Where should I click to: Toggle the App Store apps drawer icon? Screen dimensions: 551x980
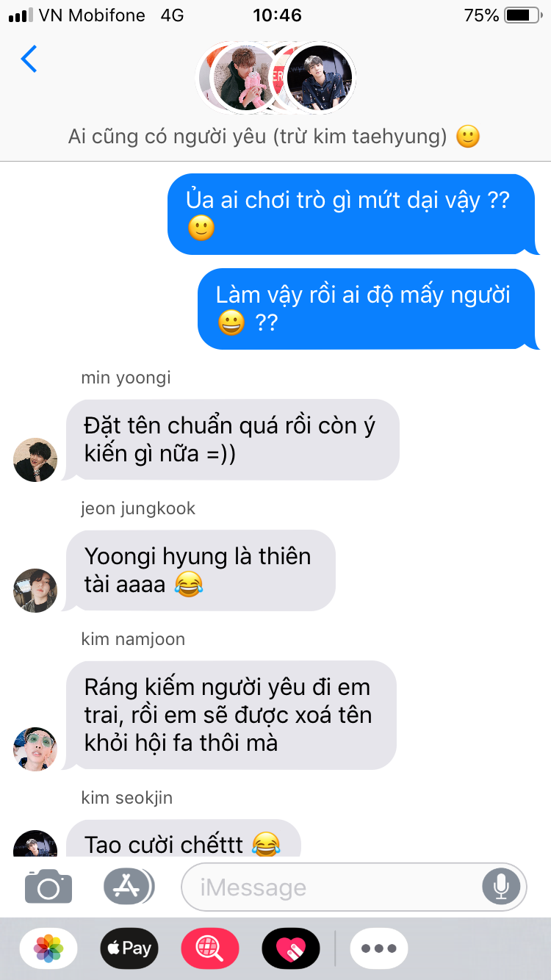[129, 887]
